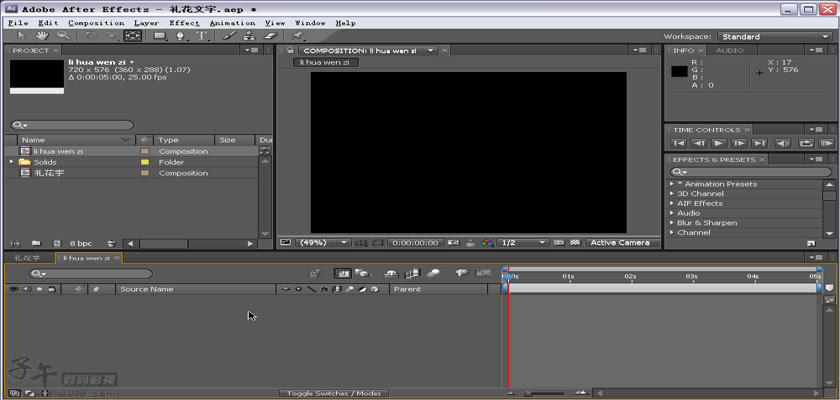Open the Show Channel RGB icon
840x400 pixels.
(487, 243)
